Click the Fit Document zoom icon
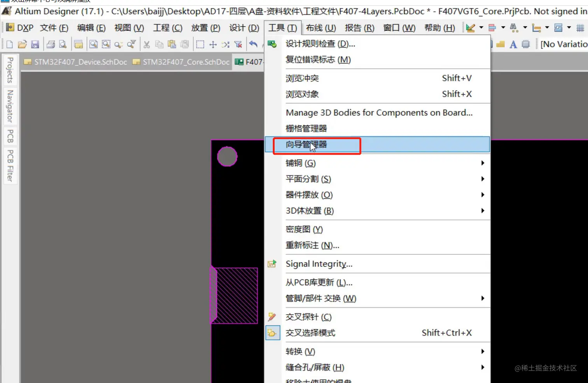Screen dimensions: 588x383 pyautogui.click(x=93, y=45)
